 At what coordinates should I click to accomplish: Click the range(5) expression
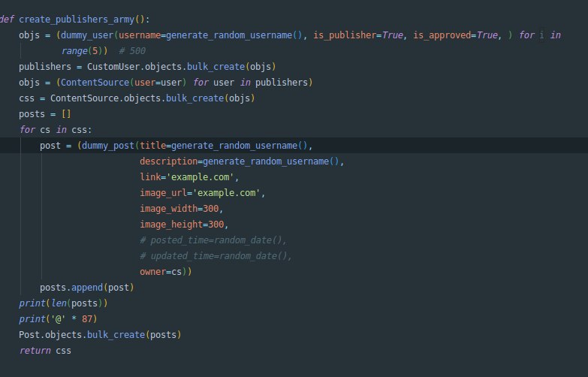[83, 51]
